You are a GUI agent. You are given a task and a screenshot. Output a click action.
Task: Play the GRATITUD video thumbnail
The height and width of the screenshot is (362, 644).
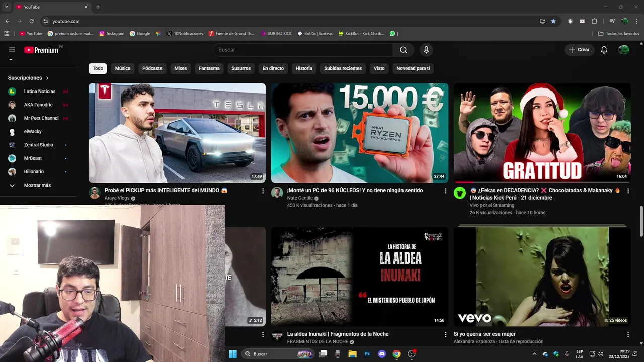pyautogui.click(x=542, y=133)
